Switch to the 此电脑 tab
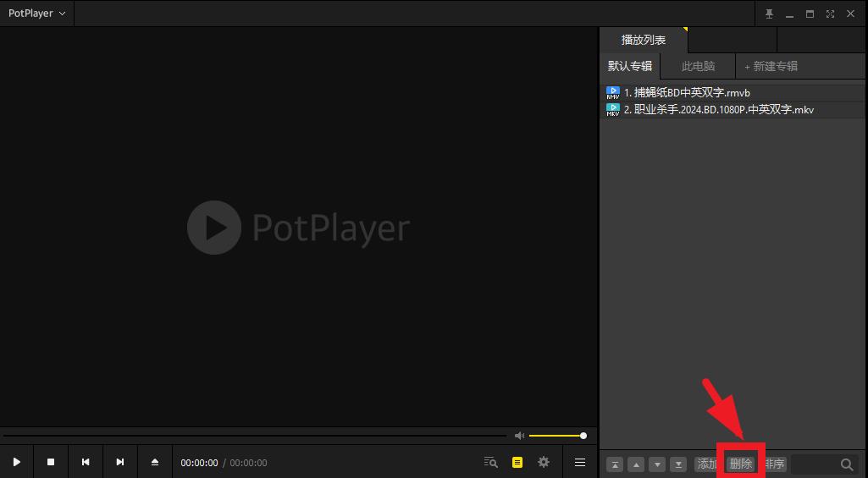 [698, 66]
